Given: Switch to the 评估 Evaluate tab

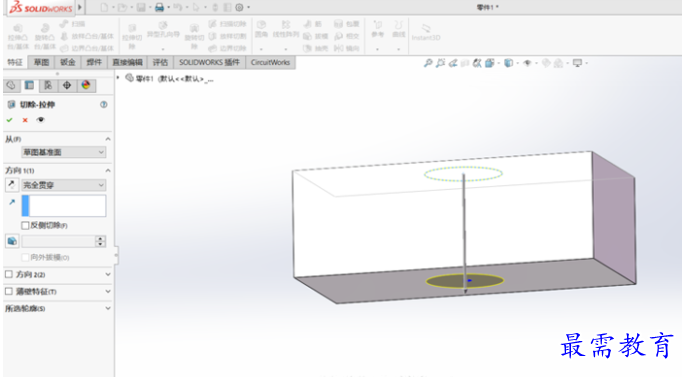Looking at the screenshot, I should [160, 63].
